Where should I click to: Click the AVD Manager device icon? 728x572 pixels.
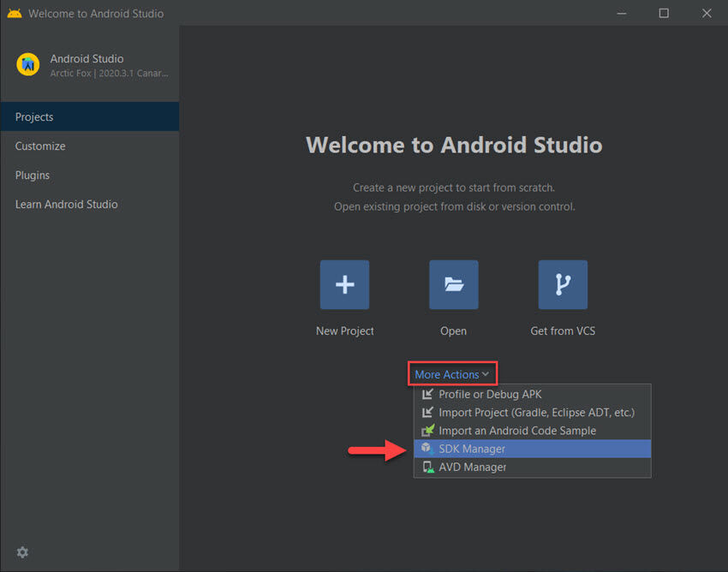tap(427, 467)
